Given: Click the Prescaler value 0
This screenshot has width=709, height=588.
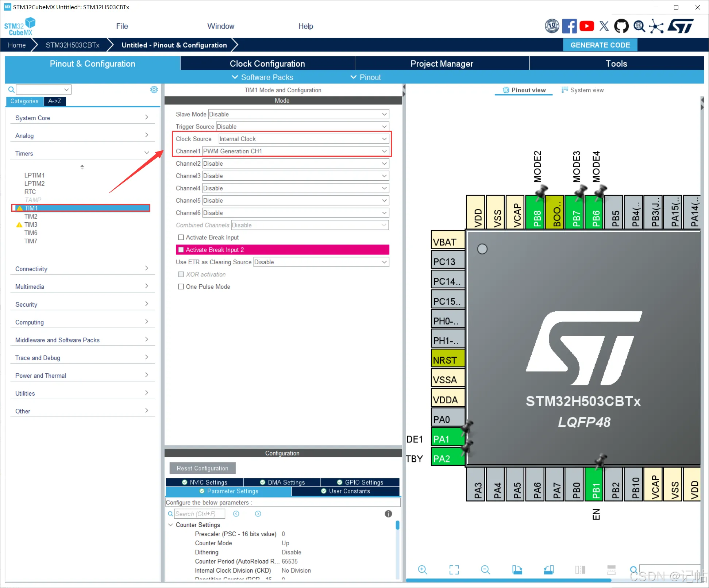Looking at the screenshot, I should pyautogui.click(x=283, y=534).
